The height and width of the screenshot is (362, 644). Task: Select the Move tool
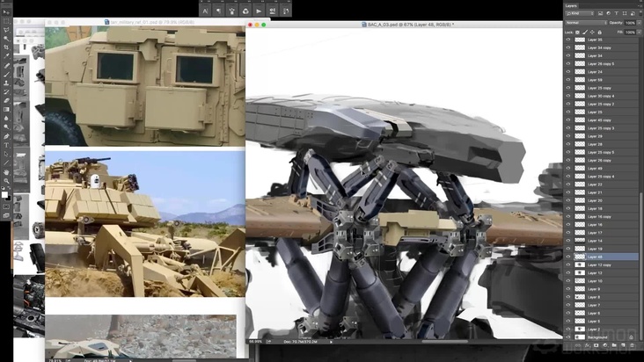click(x=7, y=12)
